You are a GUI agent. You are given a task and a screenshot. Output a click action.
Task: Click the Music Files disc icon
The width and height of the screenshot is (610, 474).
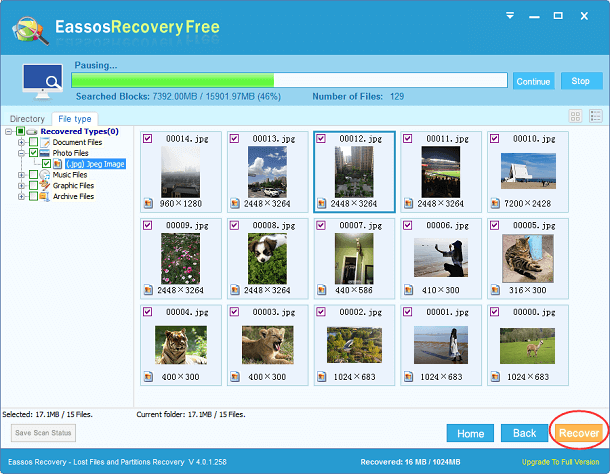(x=45, y=175)
